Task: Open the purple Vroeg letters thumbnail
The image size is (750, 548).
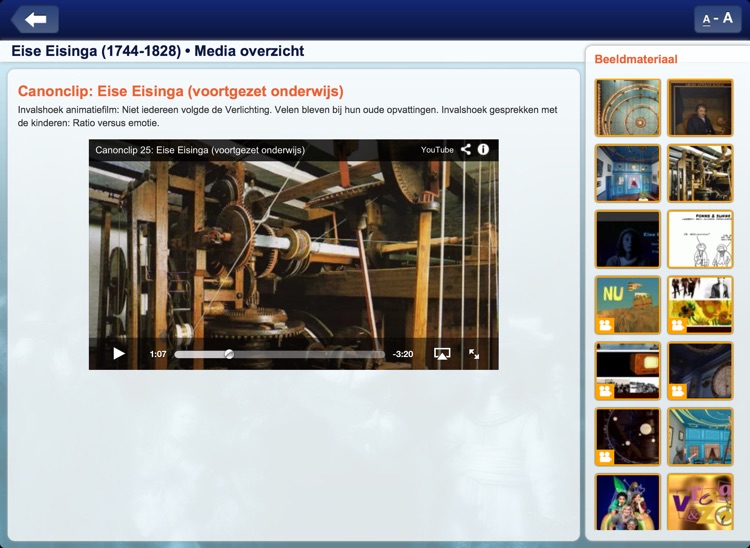Action: (x=700, y=502)
